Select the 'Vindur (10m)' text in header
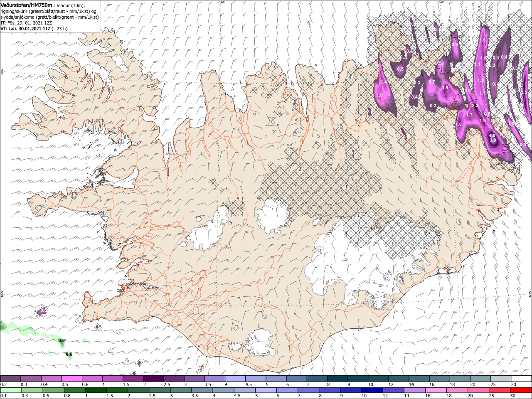The width and height of the screenshot is (532, 399). tap(70, 5)
